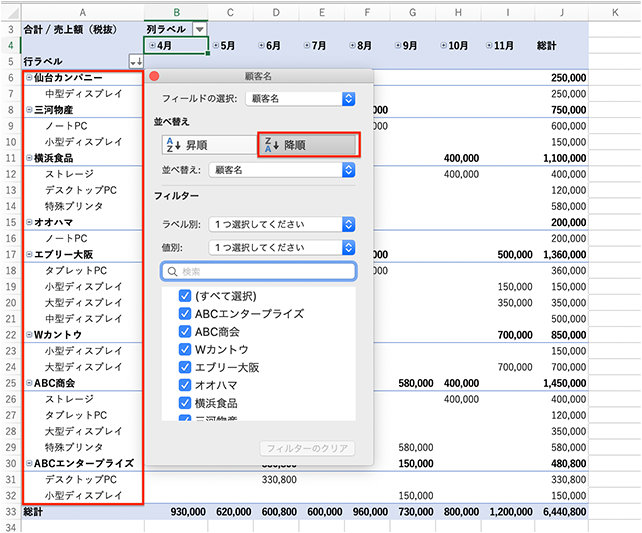Collapse the 仙台カンパニー row group

pos(29,77)
